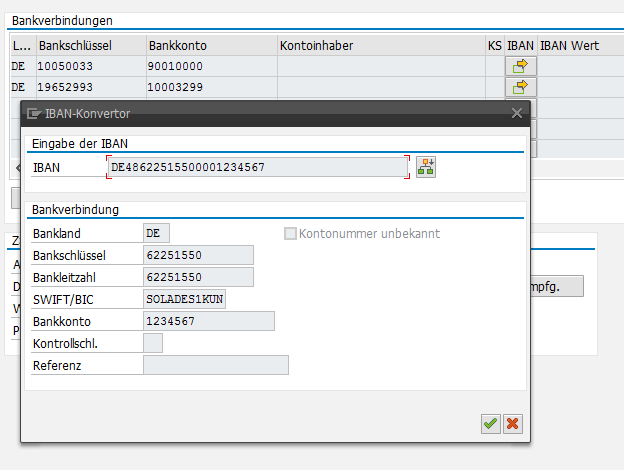The height and width of the screenshot is (470, 624).
Task: Confirm dialog with the green checkmark
Action: coord(490,424)
